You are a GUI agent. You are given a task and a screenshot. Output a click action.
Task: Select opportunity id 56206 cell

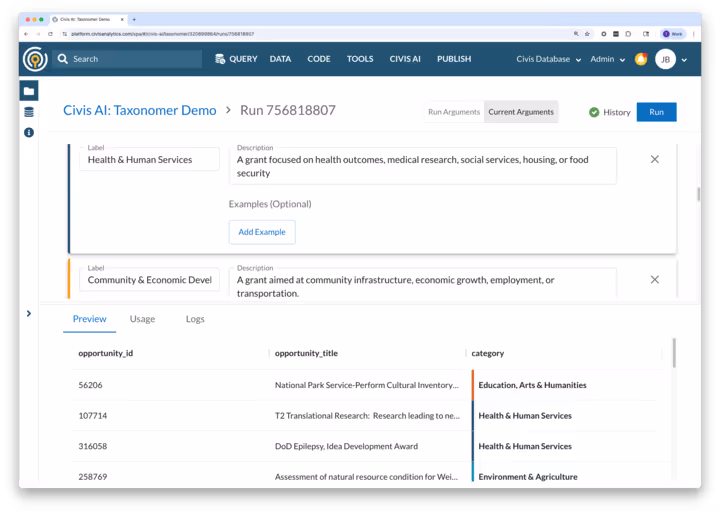90,385
